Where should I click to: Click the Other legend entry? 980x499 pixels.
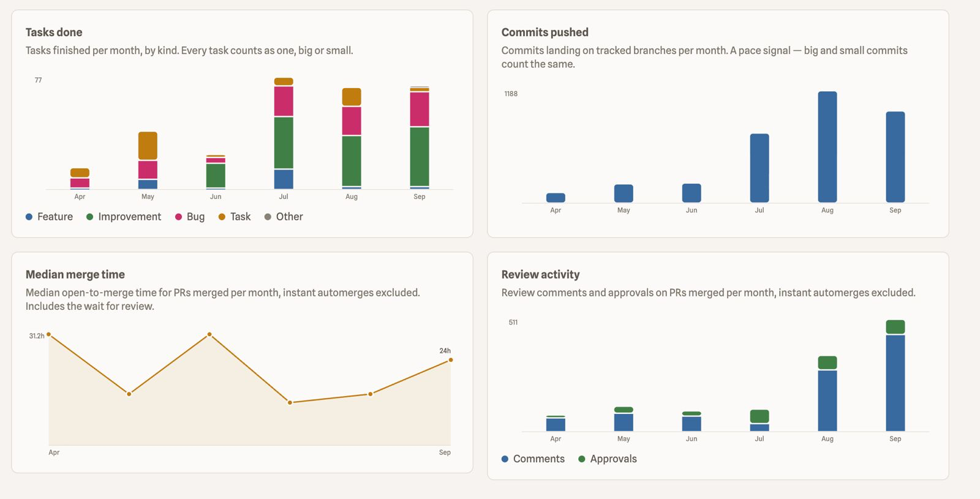[x=284, y=217]
